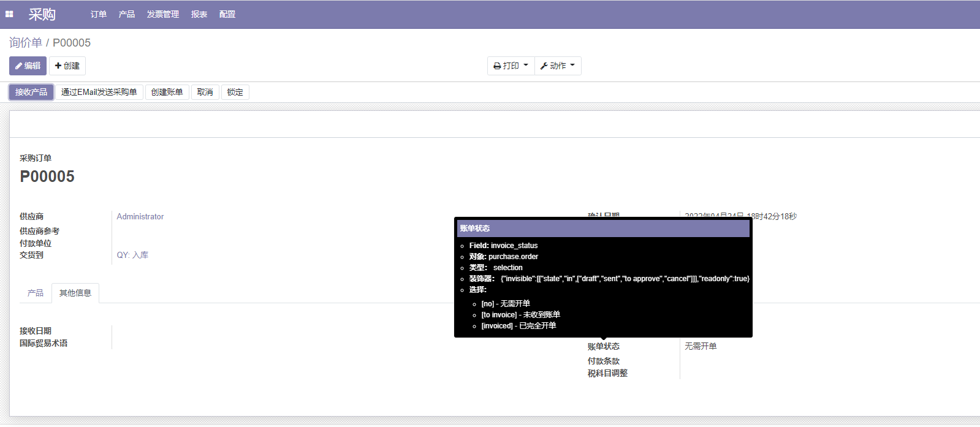Expand the 动作 action dropdown
This screenshot has height=427, width=980.
557,66
